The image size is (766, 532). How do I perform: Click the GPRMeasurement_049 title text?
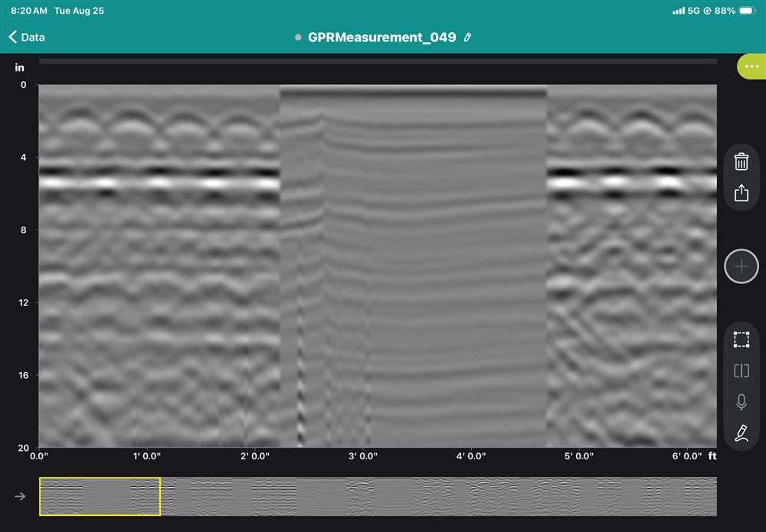tap(381, 38)
